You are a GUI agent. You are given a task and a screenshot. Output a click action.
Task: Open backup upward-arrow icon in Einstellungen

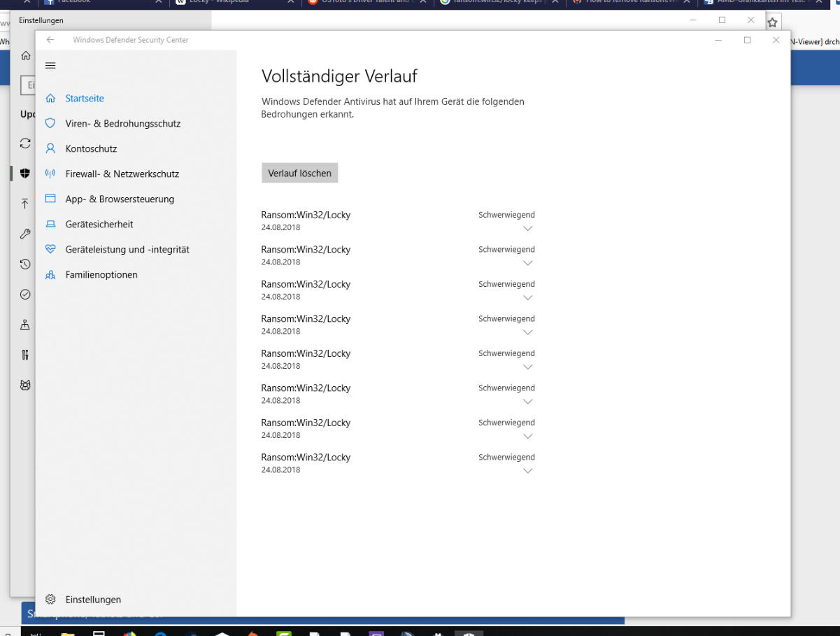point(25,204)
